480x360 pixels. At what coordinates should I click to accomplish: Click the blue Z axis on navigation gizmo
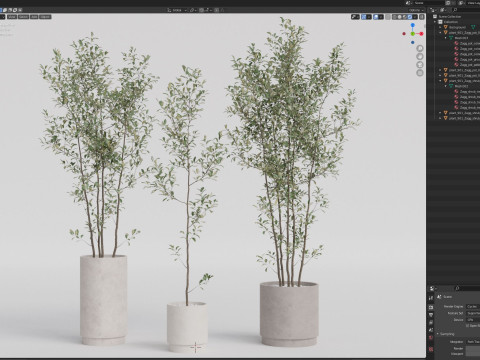(x=413, y=25)
